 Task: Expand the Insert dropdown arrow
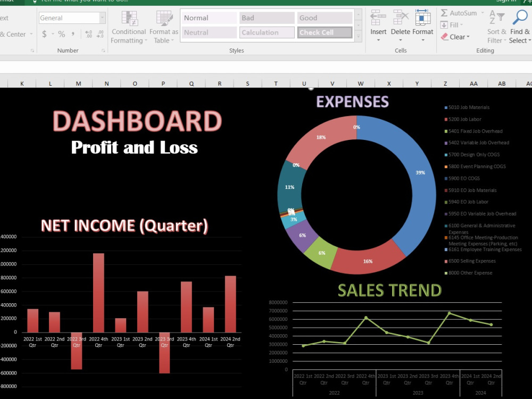(x=378, y=40)
